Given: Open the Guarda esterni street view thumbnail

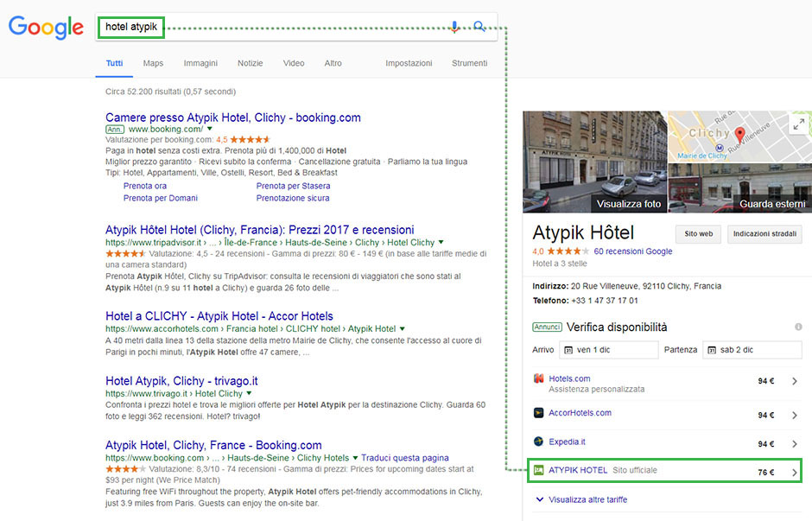Looking at the screenshot, I should (740, 188).
